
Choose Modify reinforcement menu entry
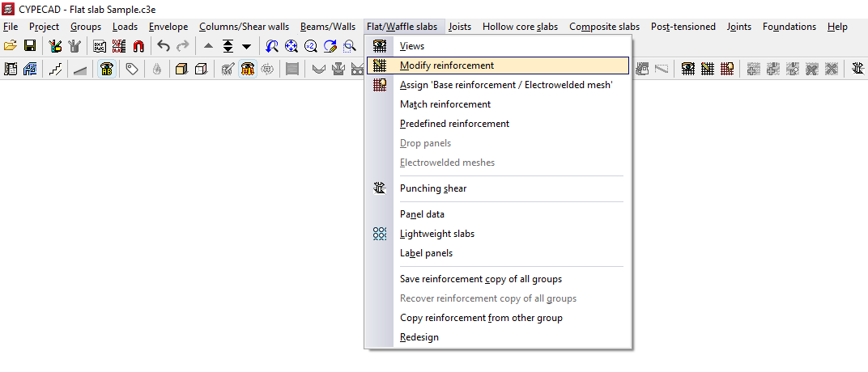click(x=497, y=66)
